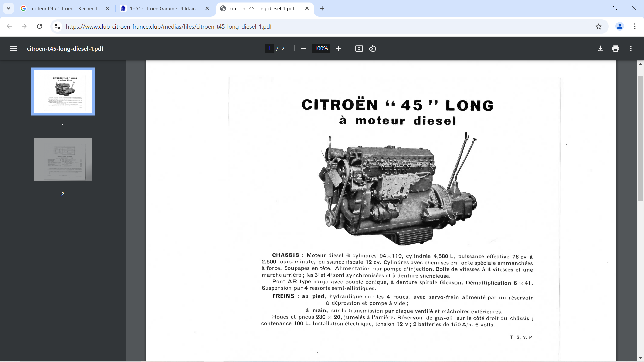Select the page 2 thumbnail

point(63,160)
